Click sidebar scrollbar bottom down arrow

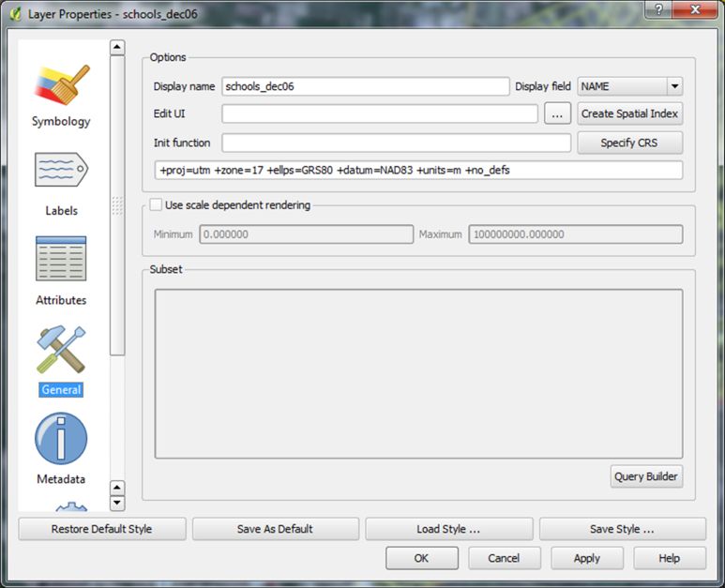[x=117, y=503]
